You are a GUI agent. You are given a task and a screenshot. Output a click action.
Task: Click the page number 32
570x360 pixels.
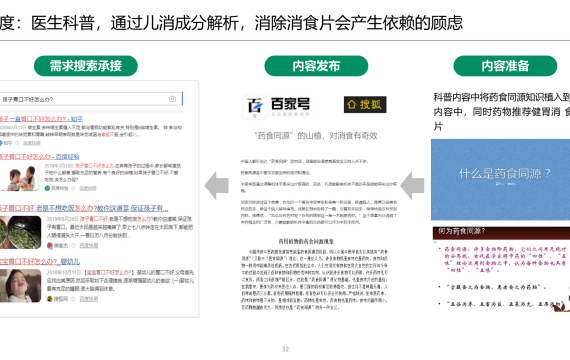pos(285,349)
